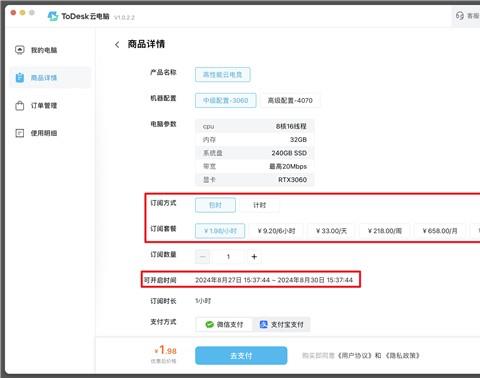Click the 商品详情 clipboard icon in sidebar
Viewport: 480px width, 378px height.
[20, 78]
